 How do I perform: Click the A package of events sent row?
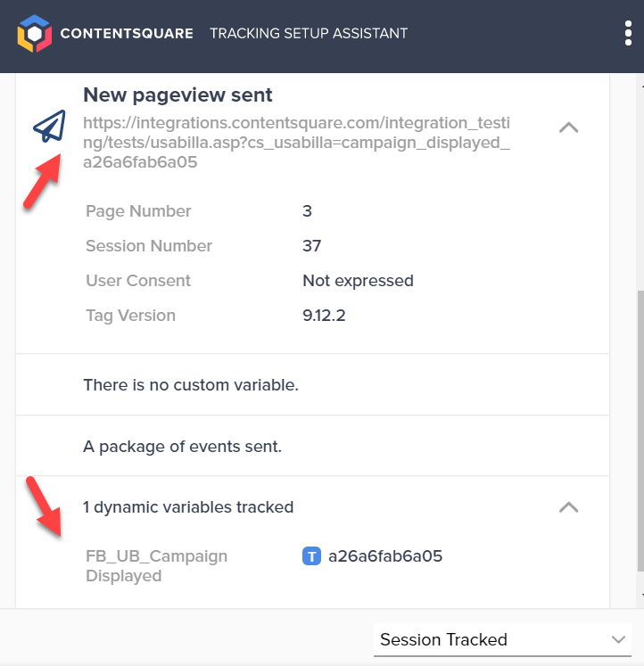[x=313, y=446]
